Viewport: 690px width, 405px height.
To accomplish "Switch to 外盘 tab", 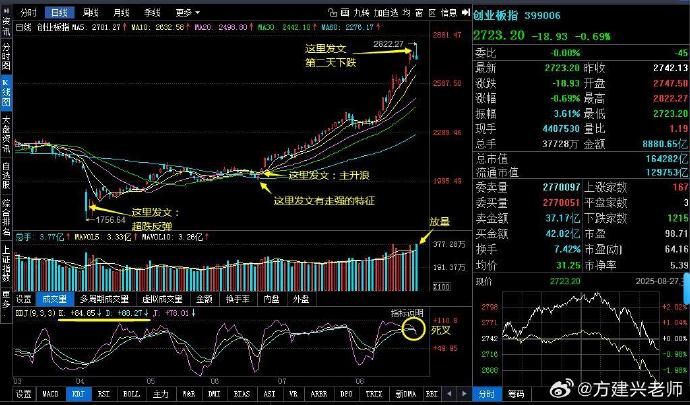I will tap(301, 299).
